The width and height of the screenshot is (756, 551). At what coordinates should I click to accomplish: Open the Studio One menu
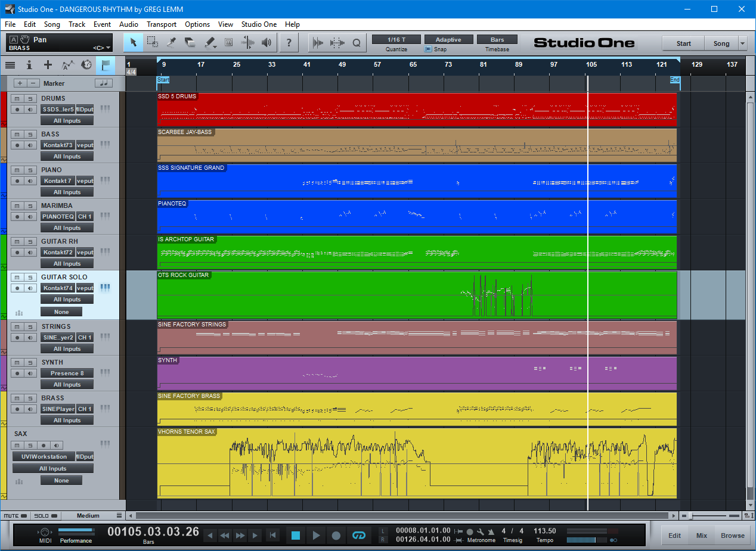coord(259,24)
